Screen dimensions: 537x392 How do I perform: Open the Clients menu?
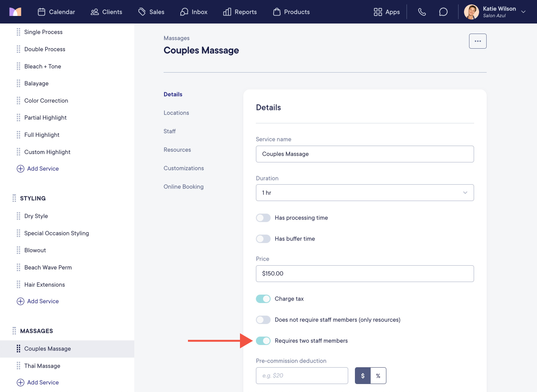[x=107, y=12]
